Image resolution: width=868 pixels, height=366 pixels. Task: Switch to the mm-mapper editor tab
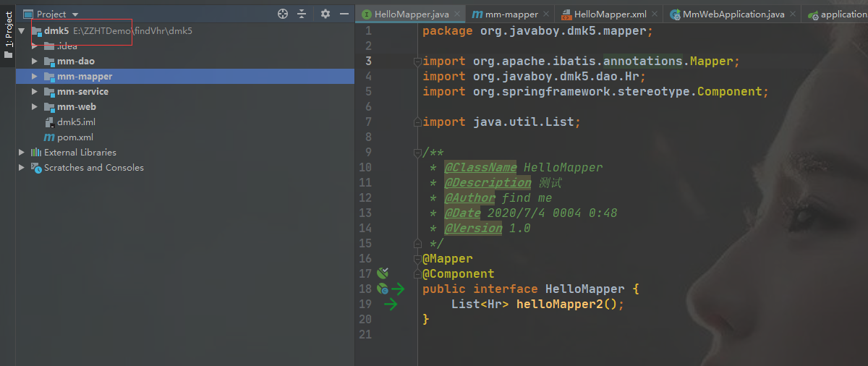[511, 14]
